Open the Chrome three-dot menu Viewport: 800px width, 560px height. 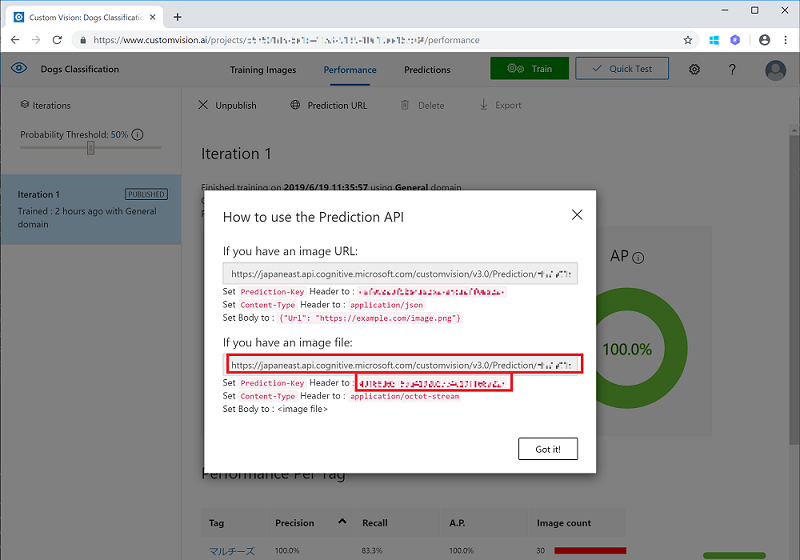click(x=785, y=40)
